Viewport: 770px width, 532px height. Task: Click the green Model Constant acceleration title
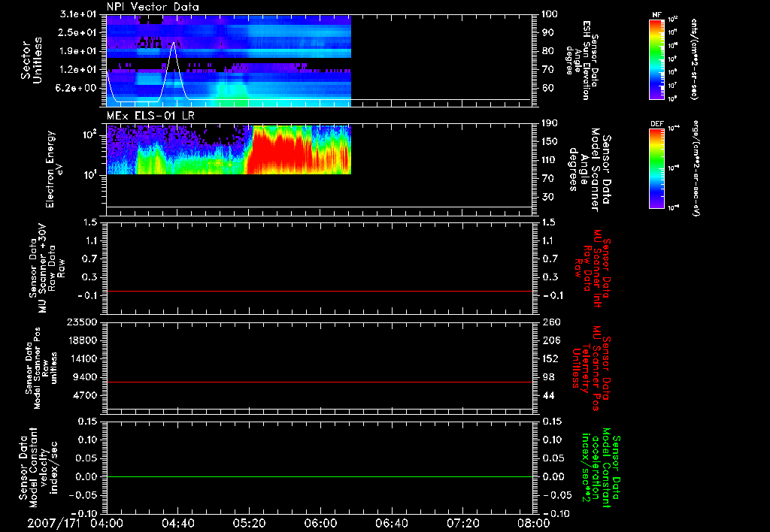pos(600,467)
